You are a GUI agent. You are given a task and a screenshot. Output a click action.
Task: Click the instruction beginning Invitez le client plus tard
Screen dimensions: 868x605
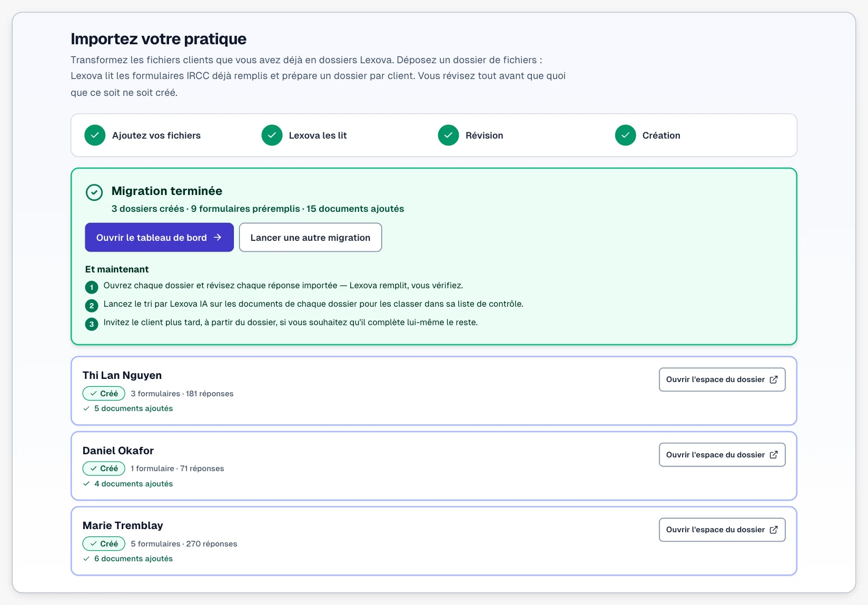point(291,323)
